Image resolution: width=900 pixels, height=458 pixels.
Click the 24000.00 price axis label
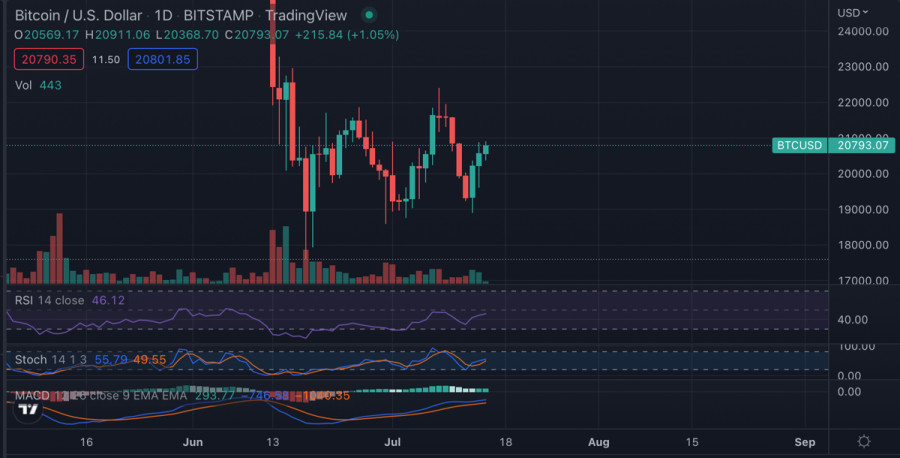point(863,31)
